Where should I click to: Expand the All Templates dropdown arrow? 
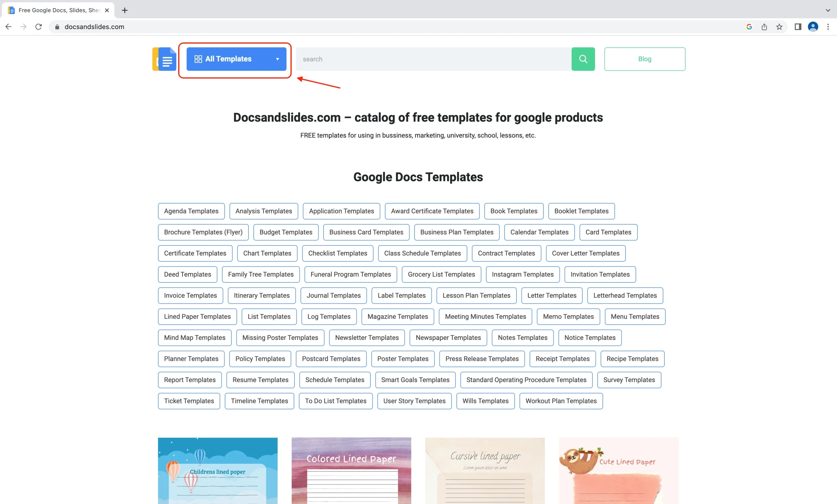coord(277,59)
